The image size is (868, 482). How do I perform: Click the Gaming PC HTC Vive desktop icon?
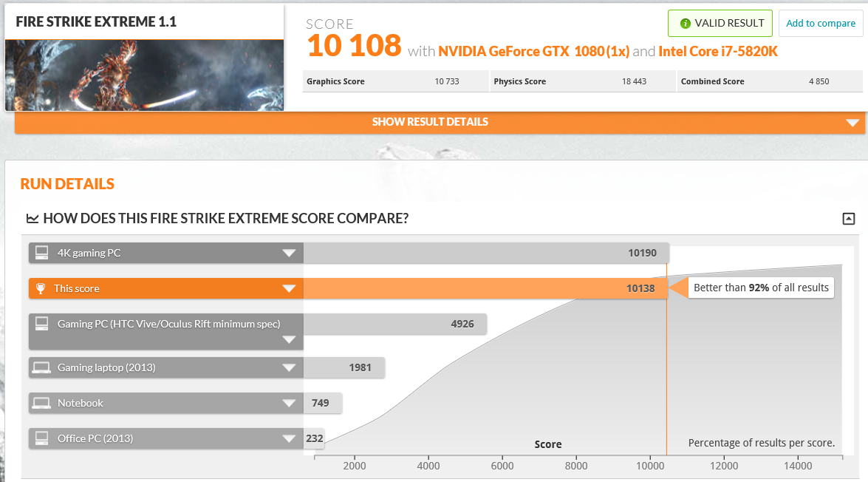pos(41,324)
